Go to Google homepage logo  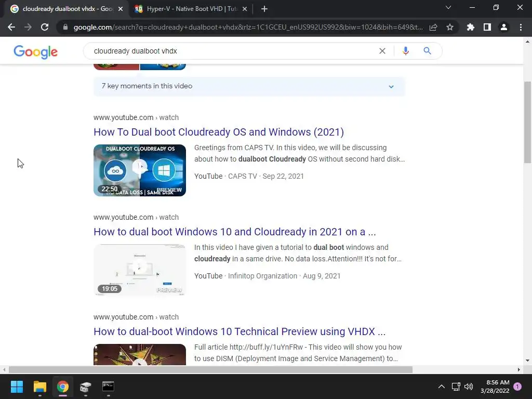(36, 52)
